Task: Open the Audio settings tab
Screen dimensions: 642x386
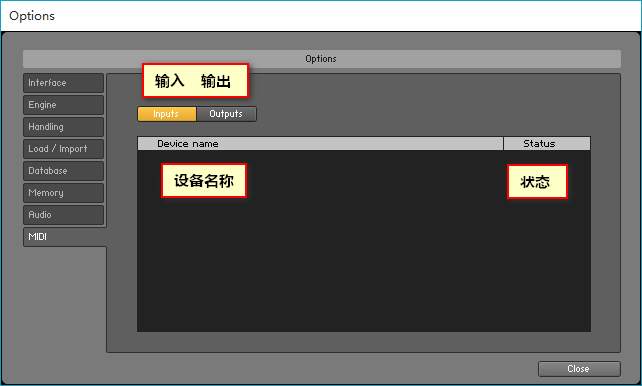Action: coord(63,215)
